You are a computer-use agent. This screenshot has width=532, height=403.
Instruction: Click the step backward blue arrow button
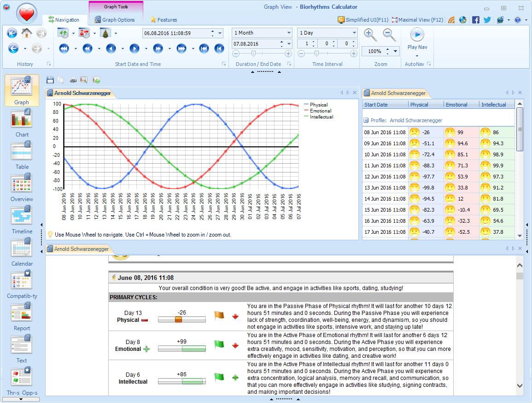pos(111,48)
